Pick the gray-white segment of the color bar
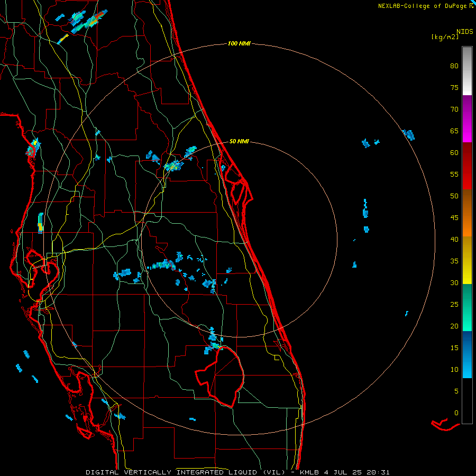 pos(467,71)
